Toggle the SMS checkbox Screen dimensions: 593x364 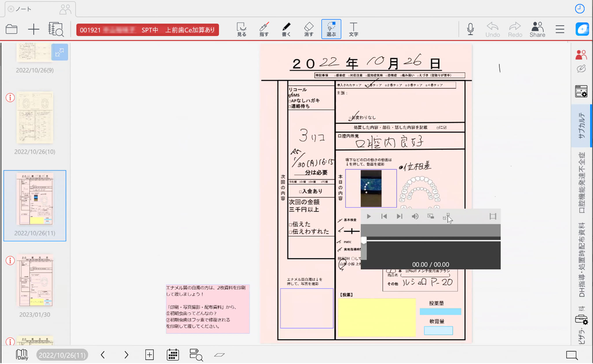tap(290, 95)
